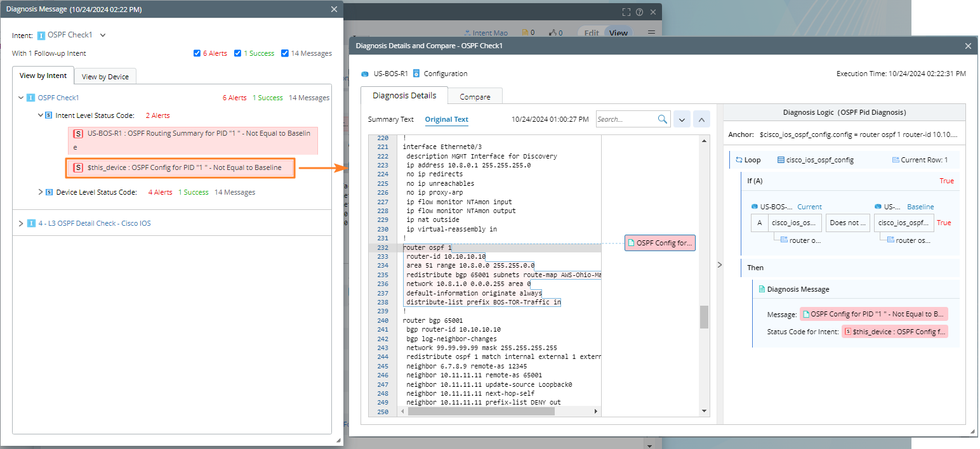Uncheck the 6 Alerts checkbox
The height and width of the screenshot is (449, 980).
tap(197, 53)
